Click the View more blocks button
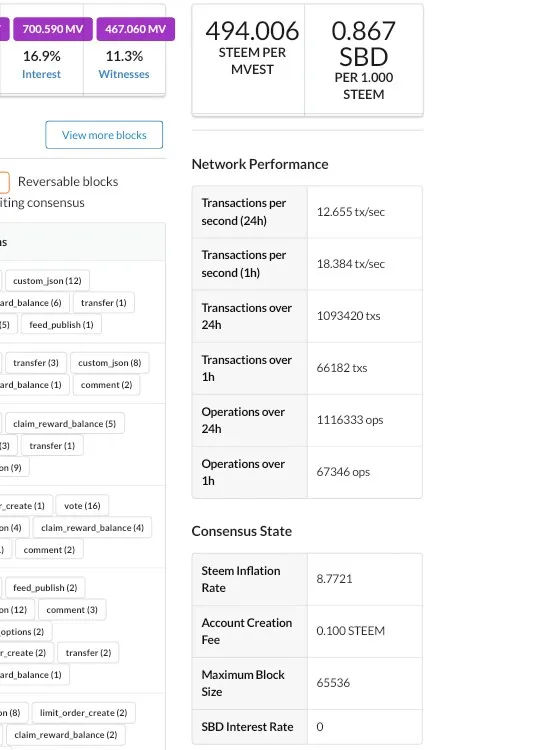The image size is (540, 750). click(x=104, y=135)
